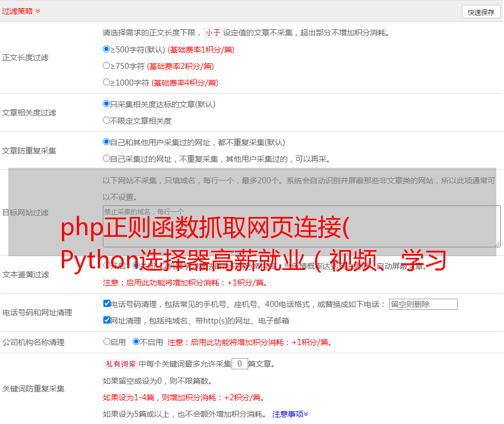Image resolution: width=504 pixels, height=424 pixels.
Task: Click the (基础费率4积分/篇) red text
Action: coord(185,83)
